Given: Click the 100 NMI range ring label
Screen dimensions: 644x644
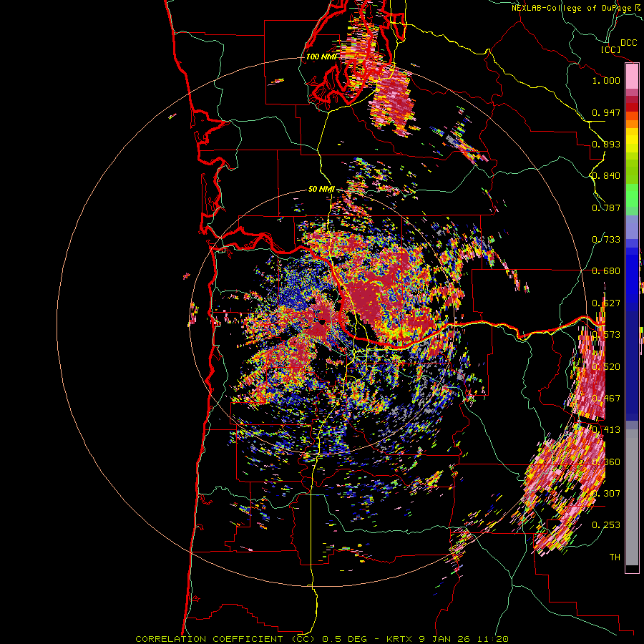Looking at the screenshot, I should [321, 57].
